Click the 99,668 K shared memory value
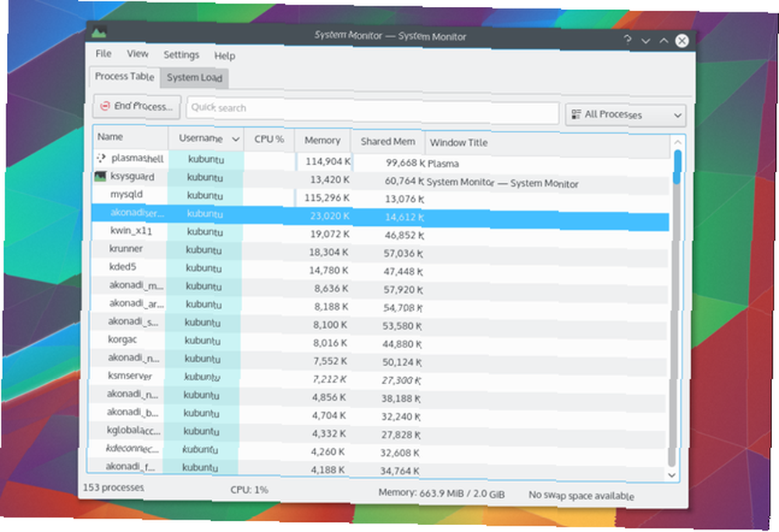This screenshot has width=779, height=532. click(405, 163)
